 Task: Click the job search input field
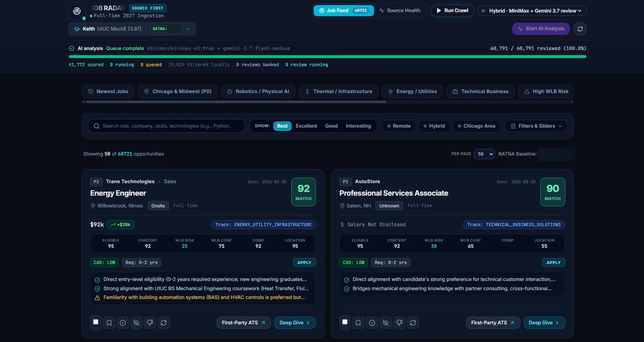click(x=166, y=126)
